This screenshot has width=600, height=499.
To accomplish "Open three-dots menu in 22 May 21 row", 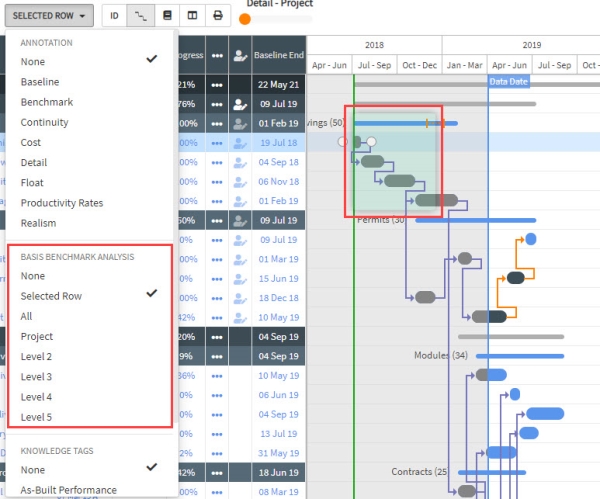I will (x=217, y=85).
